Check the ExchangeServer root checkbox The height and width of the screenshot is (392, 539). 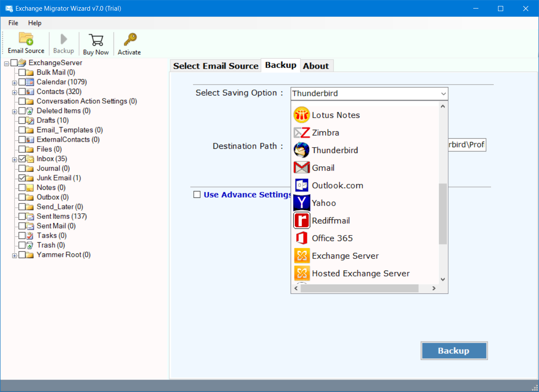point(14,63)
